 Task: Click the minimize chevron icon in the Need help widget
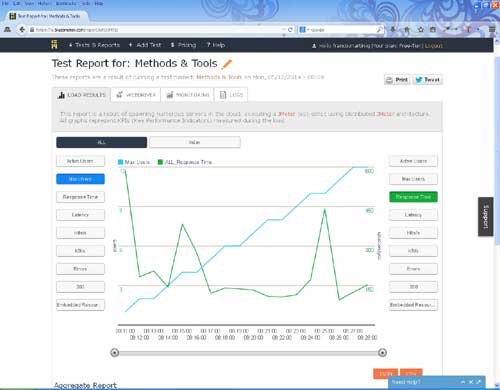(x=463, y=382)
